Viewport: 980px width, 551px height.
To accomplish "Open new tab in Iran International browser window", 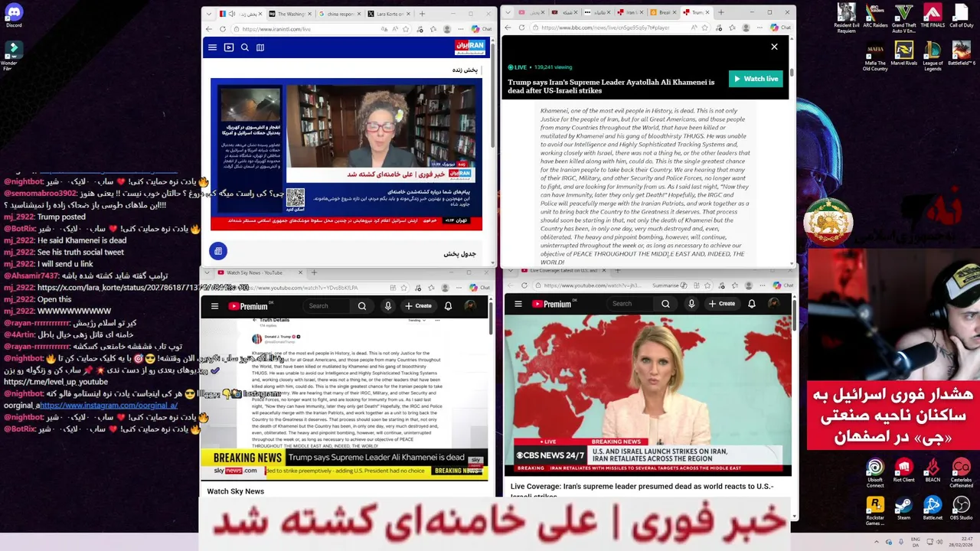I will [422, 14].
